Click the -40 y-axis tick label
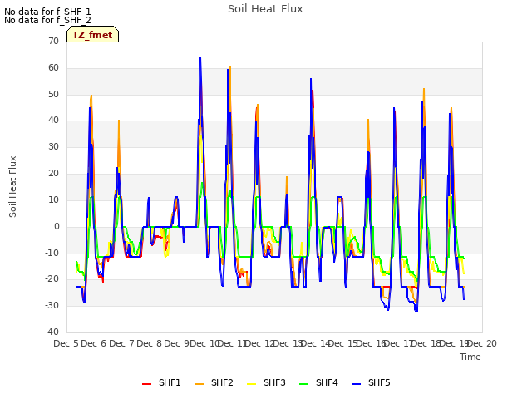The image size is (532, 399). click(52, 332)
